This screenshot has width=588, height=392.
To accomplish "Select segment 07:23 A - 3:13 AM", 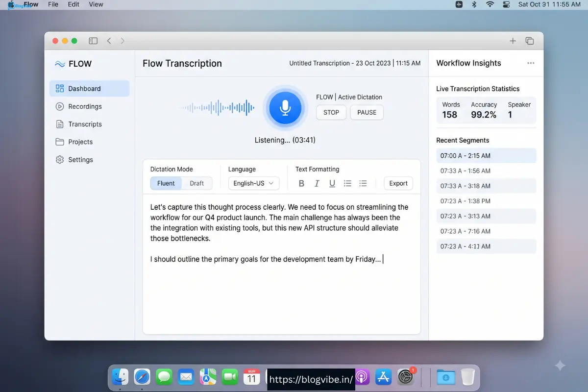I will (486, 216).
